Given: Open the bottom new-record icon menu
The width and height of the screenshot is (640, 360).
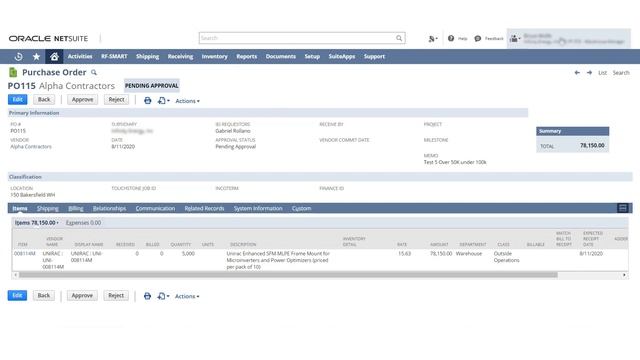Looking at the screenshot, I should click(163, 296).
